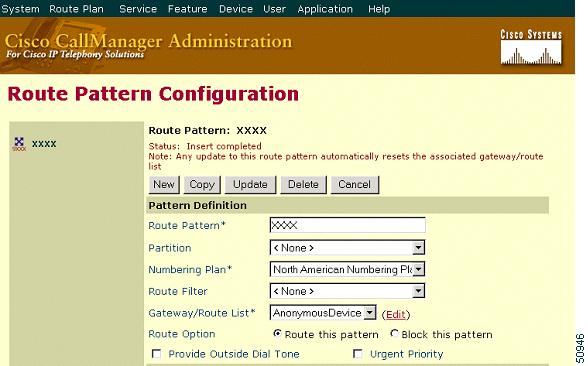Open the Feature menu
This screenshot has width=588, height=366.
(188, 9)
